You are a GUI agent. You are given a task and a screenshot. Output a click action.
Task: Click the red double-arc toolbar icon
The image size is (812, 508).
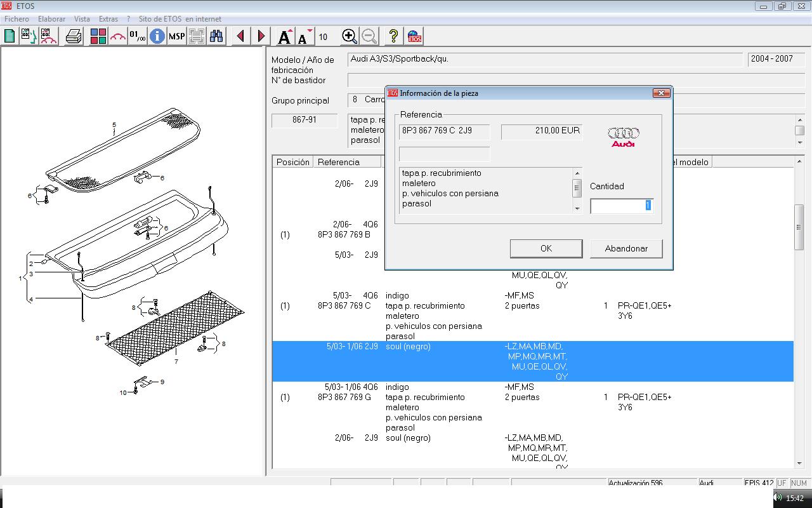(118, 36)
